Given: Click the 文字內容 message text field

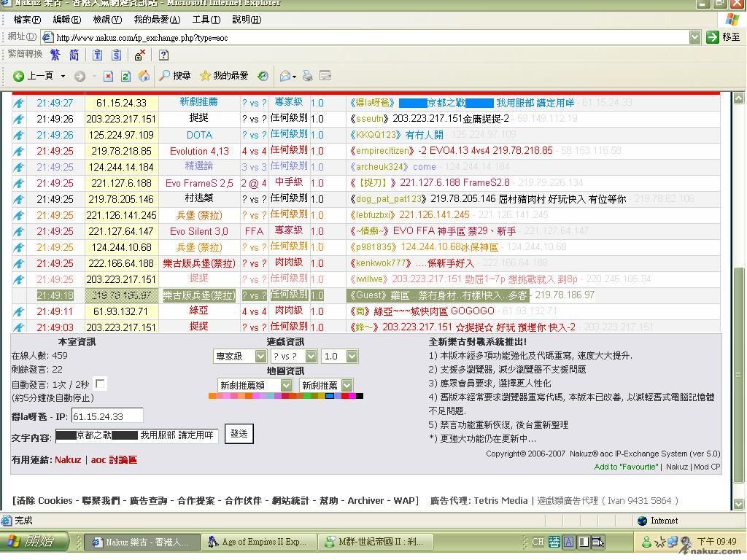Looking at the screenshot, I should (x=136, y=435).
